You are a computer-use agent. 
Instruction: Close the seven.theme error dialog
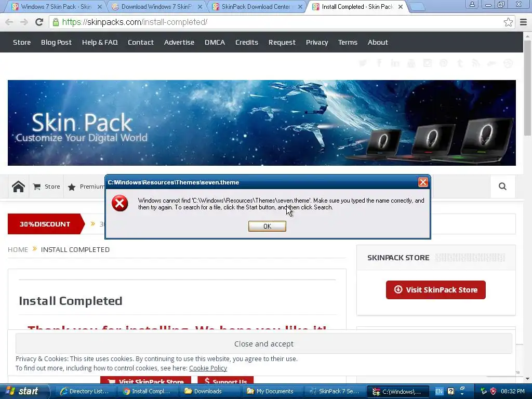coord(423,182)
